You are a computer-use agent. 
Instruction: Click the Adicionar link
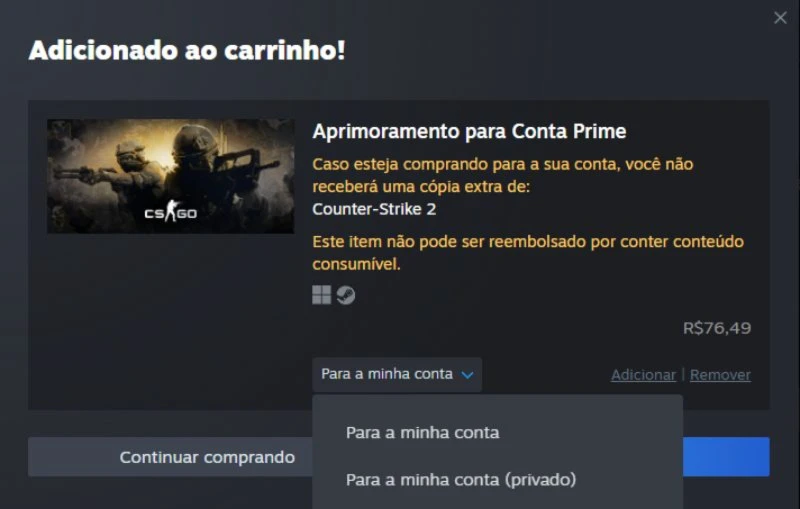[x=643, y=375]
